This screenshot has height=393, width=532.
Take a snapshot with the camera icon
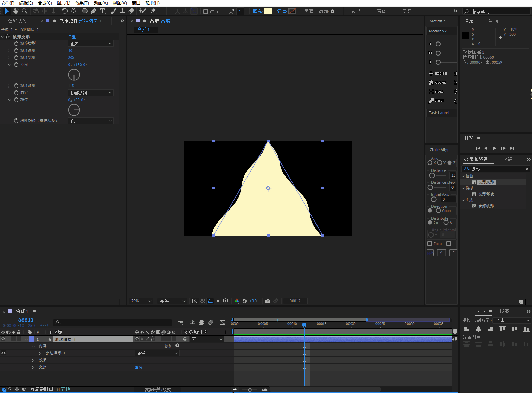(268, 301)
